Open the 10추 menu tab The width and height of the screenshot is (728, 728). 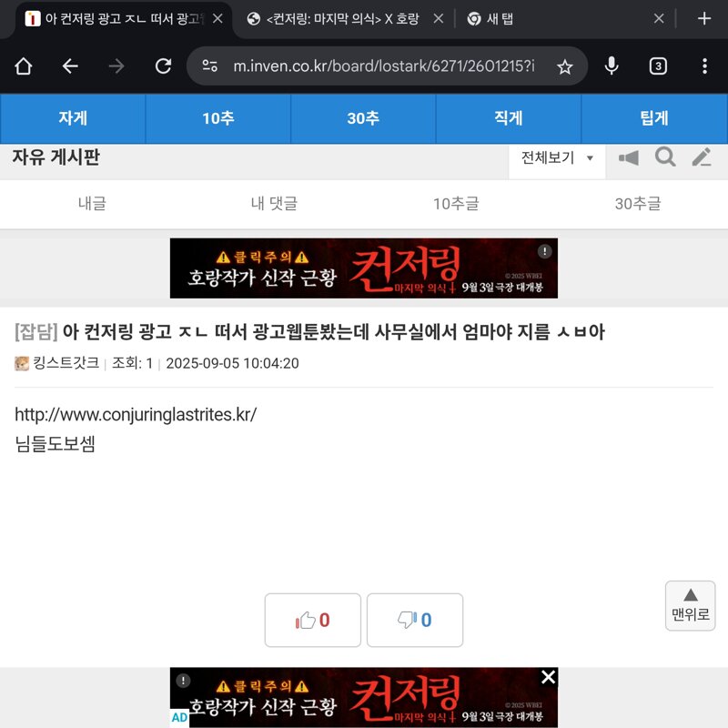(218, 118)
